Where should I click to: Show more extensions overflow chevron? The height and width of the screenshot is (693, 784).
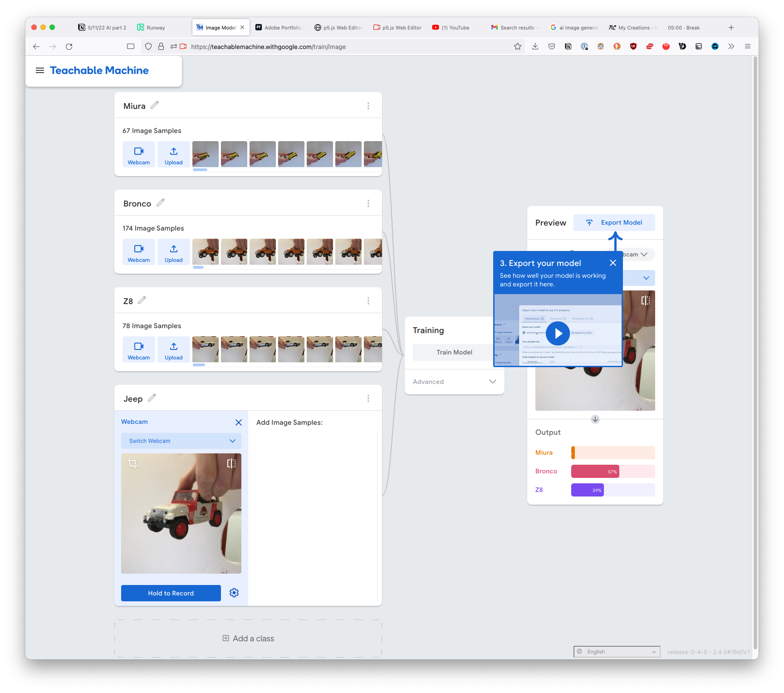[731, 46]
